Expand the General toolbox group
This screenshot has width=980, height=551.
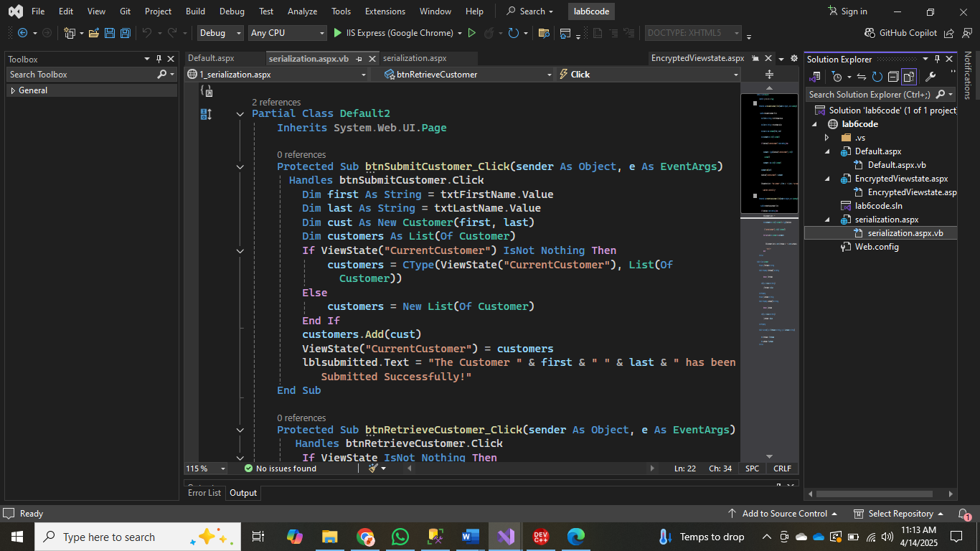(x=13, y=90)
